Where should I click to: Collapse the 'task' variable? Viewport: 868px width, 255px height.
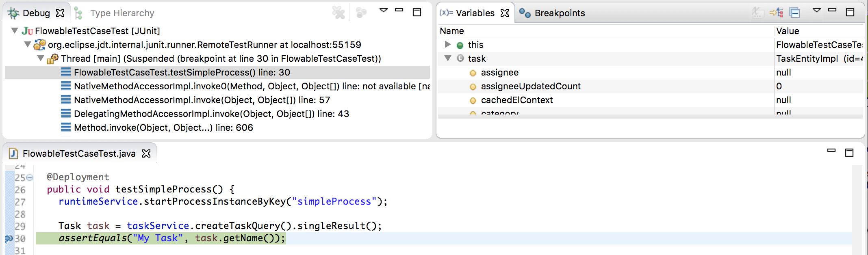tap(448, 58)
